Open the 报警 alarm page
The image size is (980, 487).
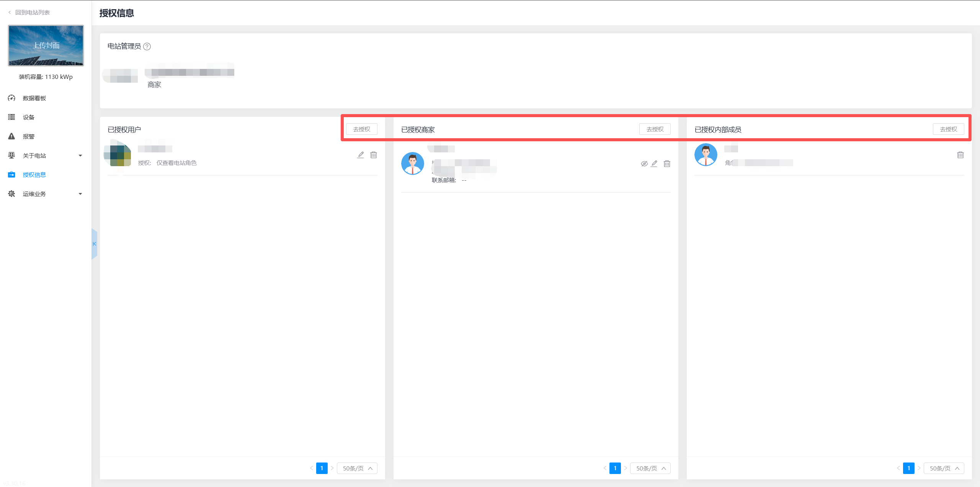(x=29, y=136)
